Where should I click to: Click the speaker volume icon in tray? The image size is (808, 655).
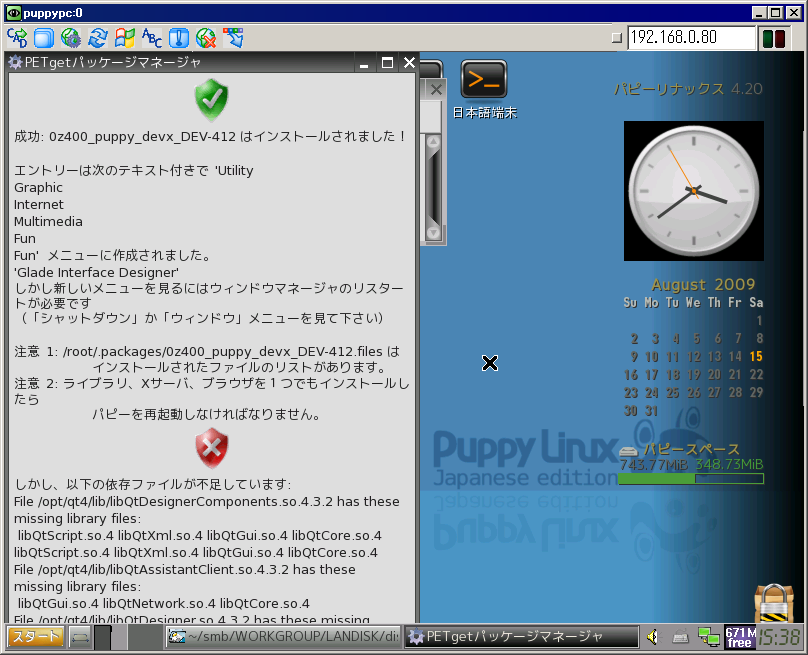(x=653, y=637)
